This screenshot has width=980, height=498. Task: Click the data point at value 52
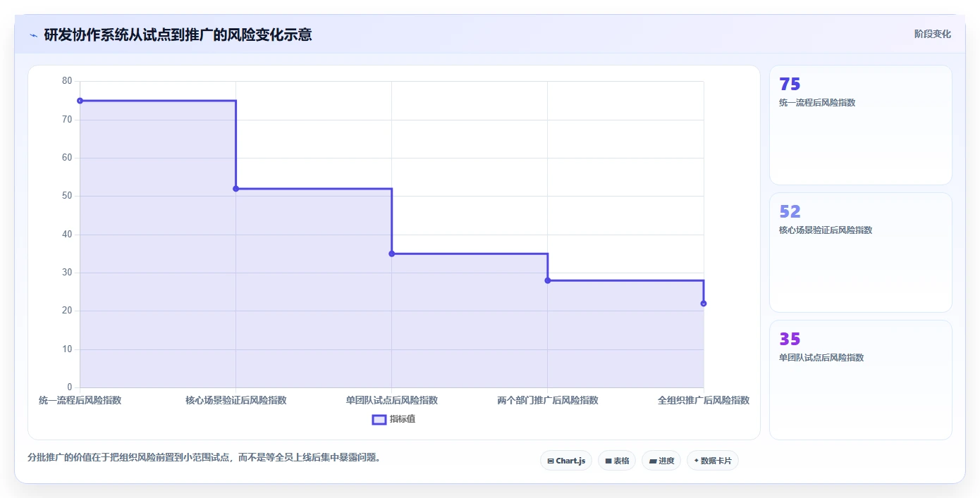(x=236, y=189)
